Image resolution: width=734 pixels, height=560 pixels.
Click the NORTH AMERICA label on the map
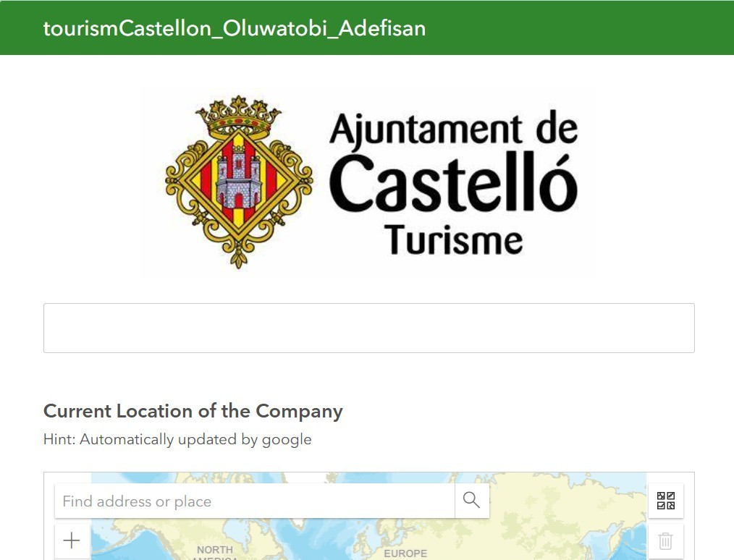215,551
